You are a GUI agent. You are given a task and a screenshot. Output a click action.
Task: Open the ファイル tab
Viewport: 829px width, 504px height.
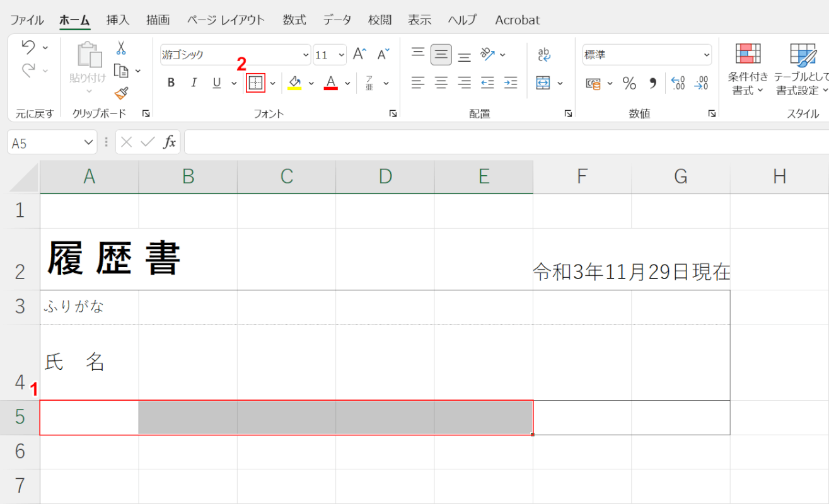coord(27,20)
